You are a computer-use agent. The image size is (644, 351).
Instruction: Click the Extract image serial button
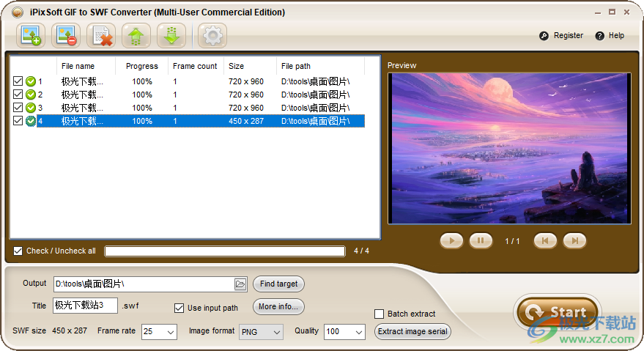coord(412,332)
